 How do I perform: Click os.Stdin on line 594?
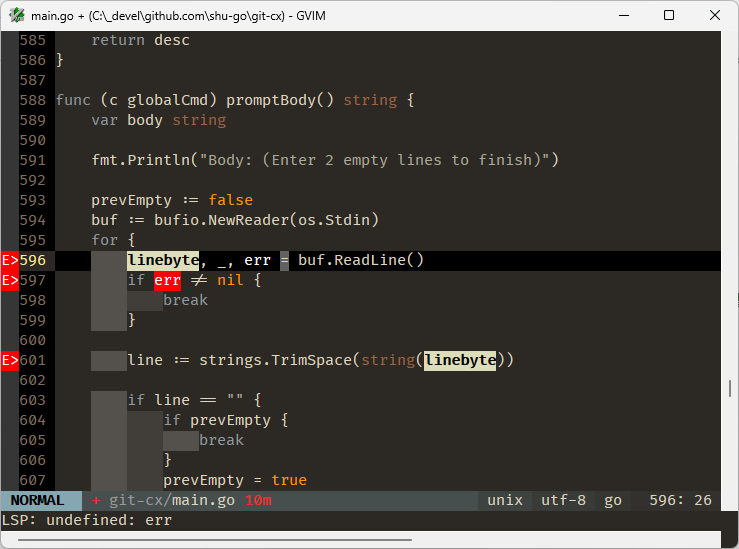(x=334, y=220)
